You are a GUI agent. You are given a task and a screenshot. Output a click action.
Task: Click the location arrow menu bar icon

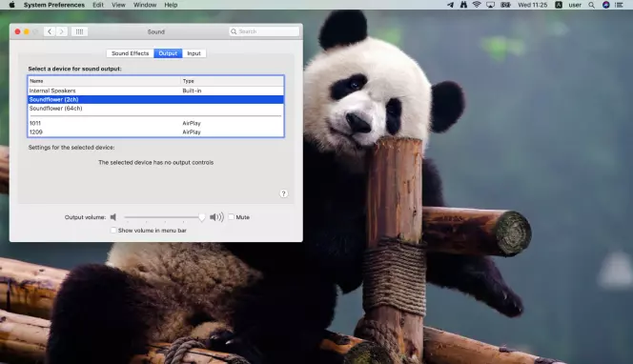tap(451, 5)
